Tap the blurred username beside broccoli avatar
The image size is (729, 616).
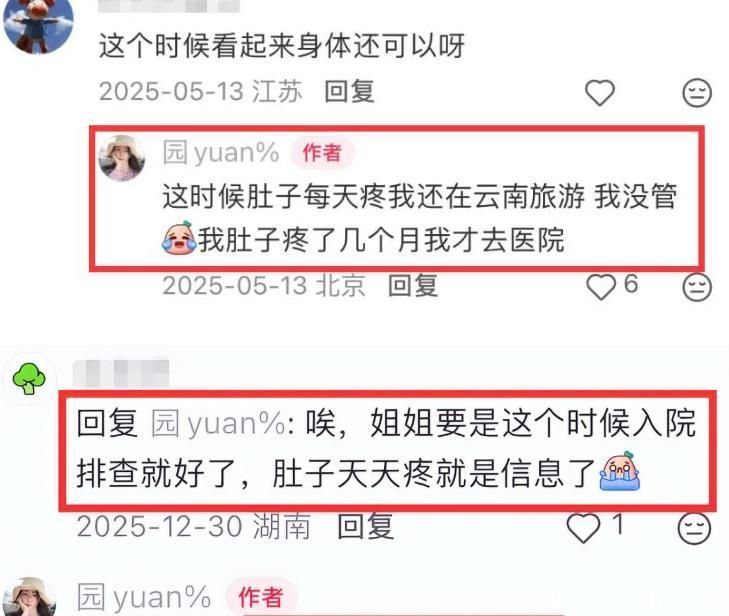click(x=121, y=373)
